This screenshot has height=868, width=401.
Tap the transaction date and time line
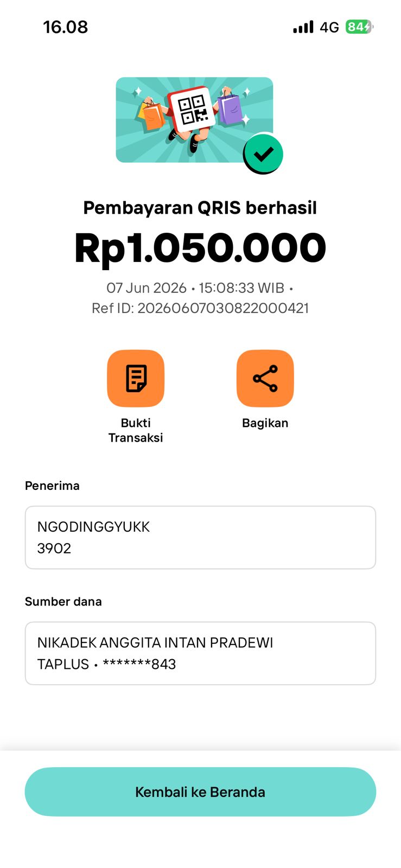pos(200,288)
